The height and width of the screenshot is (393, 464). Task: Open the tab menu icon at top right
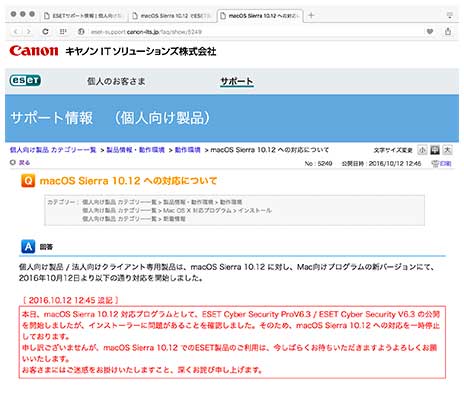[x=450, y=15]
